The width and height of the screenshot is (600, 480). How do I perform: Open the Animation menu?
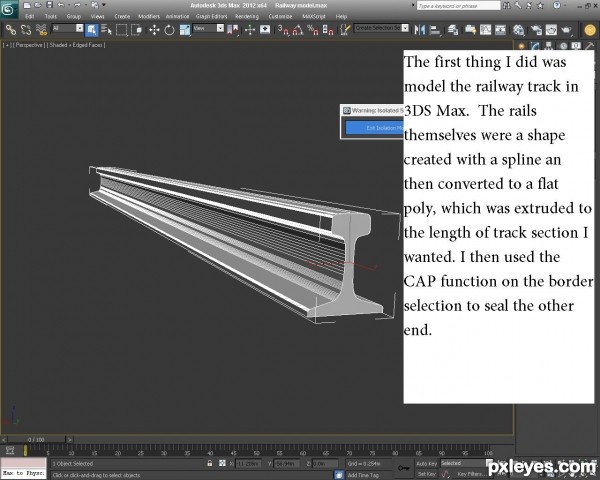(177, 16)
